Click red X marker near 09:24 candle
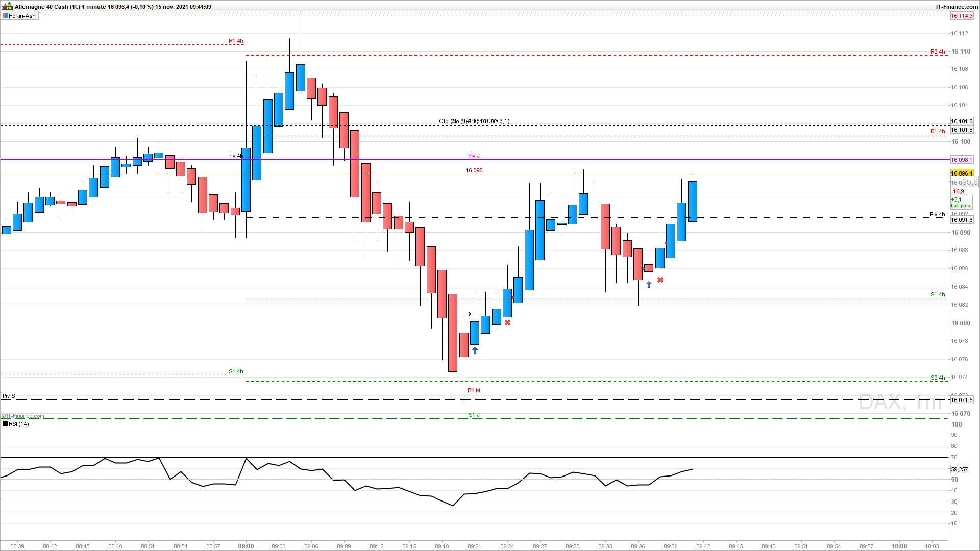 [x=507, y=323]
